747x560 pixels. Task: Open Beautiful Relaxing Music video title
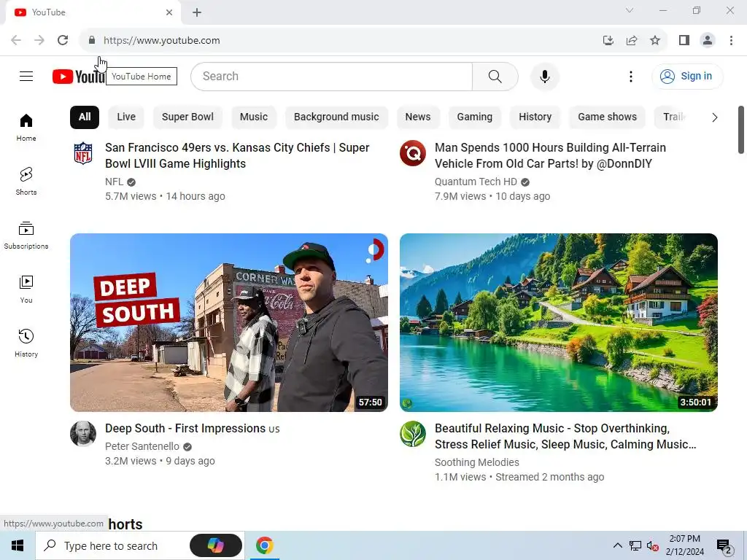[x=565, y=436]
